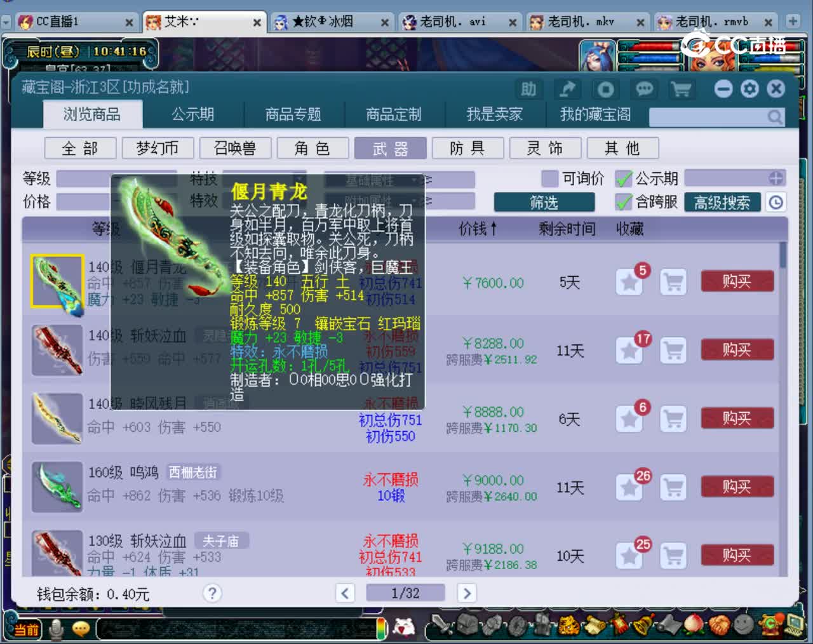813x644 pixels.
Task: Click the wallet balance help question mark
Action: point(212,593)
